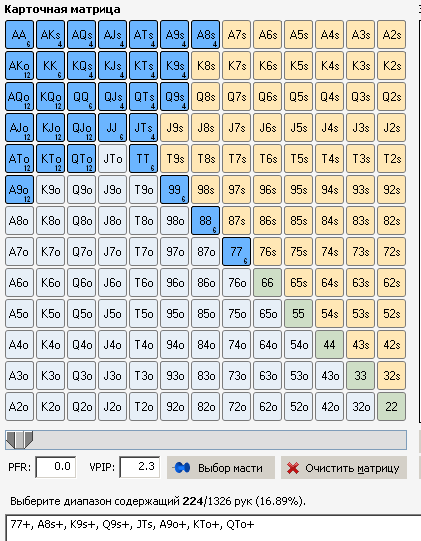Image resolution: width=421 pixels, height=541 pixels.
Task: Click the range slider track
Action: coord(206,440)
